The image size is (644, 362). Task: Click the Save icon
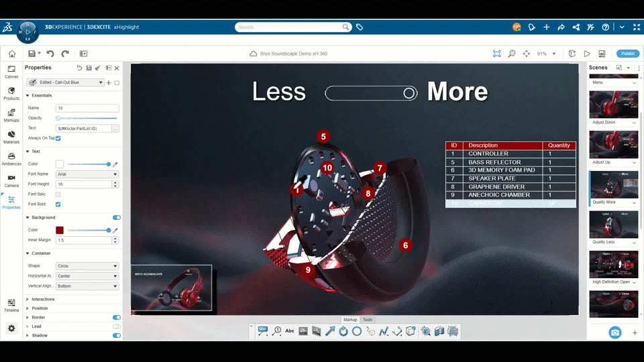click(32, 54)
